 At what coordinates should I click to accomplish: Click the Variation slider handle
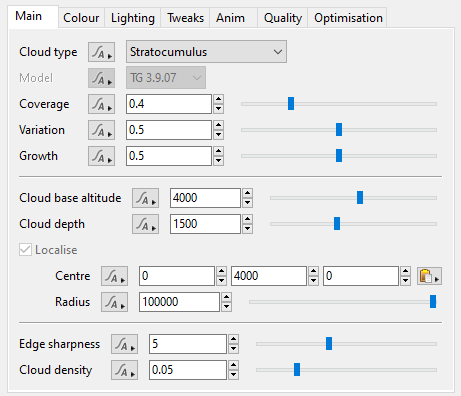[339, 130]
